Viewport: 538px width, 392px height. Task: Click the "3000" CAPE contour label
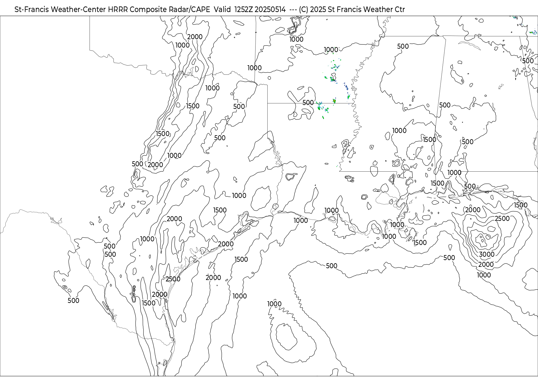(487, 255)
